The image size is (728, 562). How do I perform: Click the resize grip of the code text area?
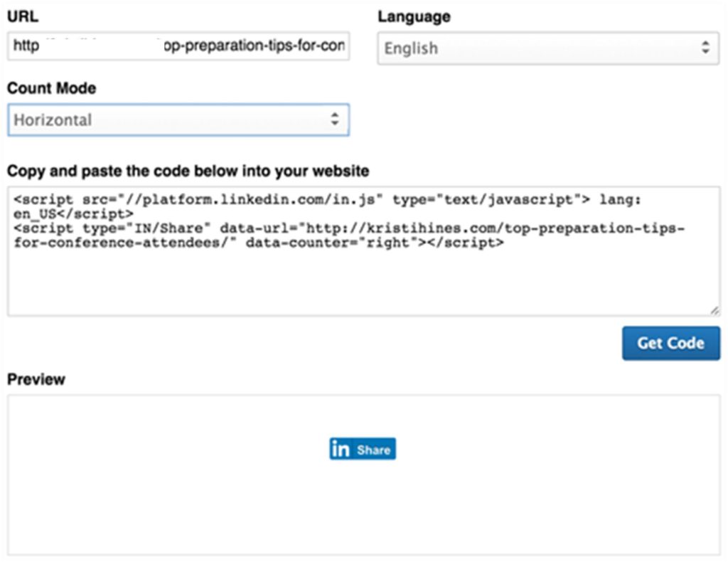point(715,311)
